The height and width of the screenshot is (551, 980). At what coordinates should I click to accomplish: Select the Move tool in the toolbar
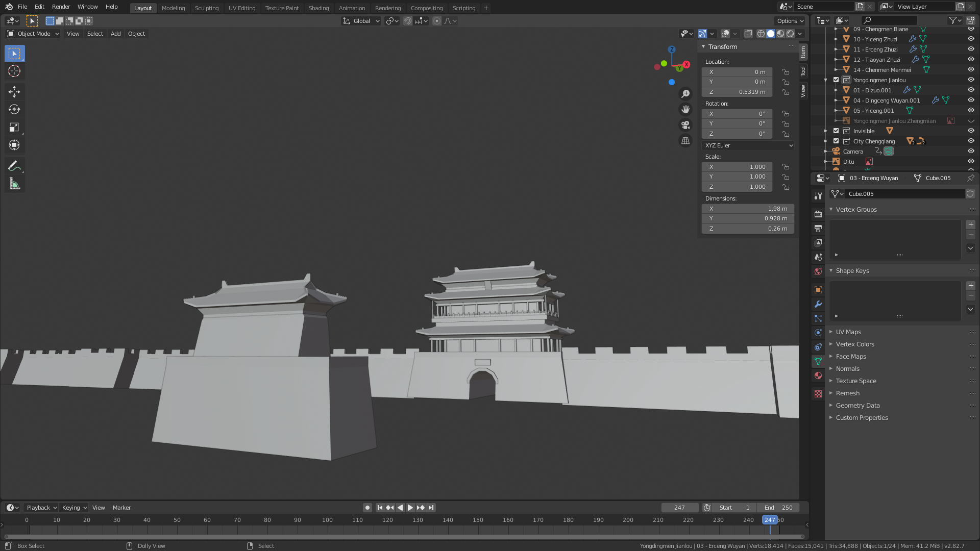(x=14, y=91)
